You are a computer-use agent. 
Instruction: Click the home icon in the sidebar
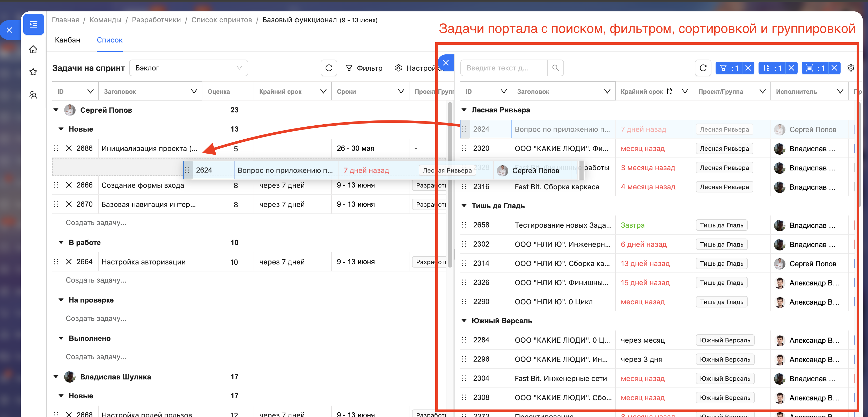33,49
